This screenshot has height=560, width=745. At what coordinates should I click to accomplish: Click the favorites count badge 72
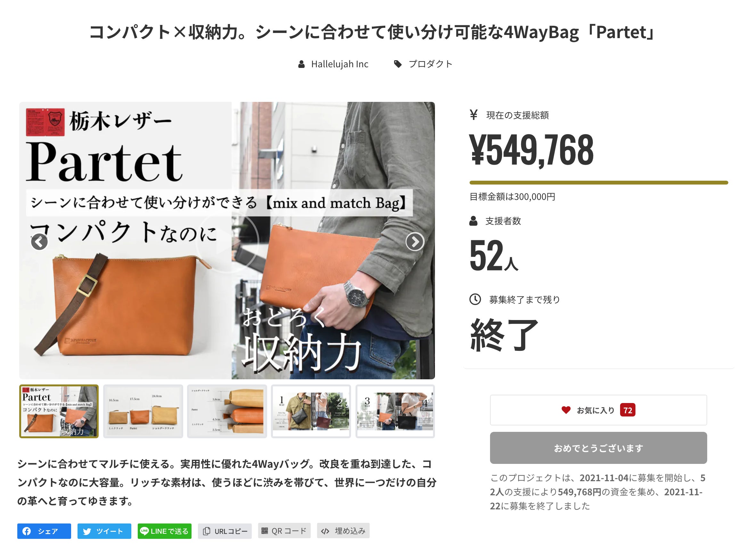(627, 410)
